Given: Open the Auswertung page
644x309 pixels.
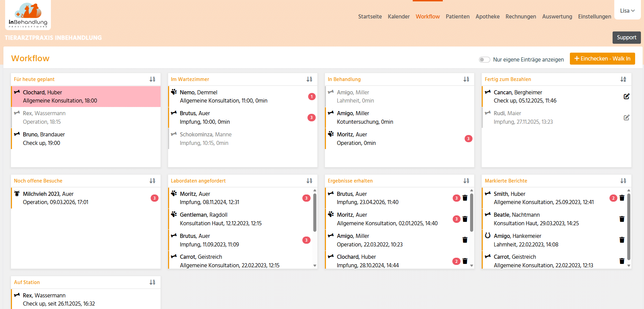Looking at the screenshot, I should (x=557, y=16).
